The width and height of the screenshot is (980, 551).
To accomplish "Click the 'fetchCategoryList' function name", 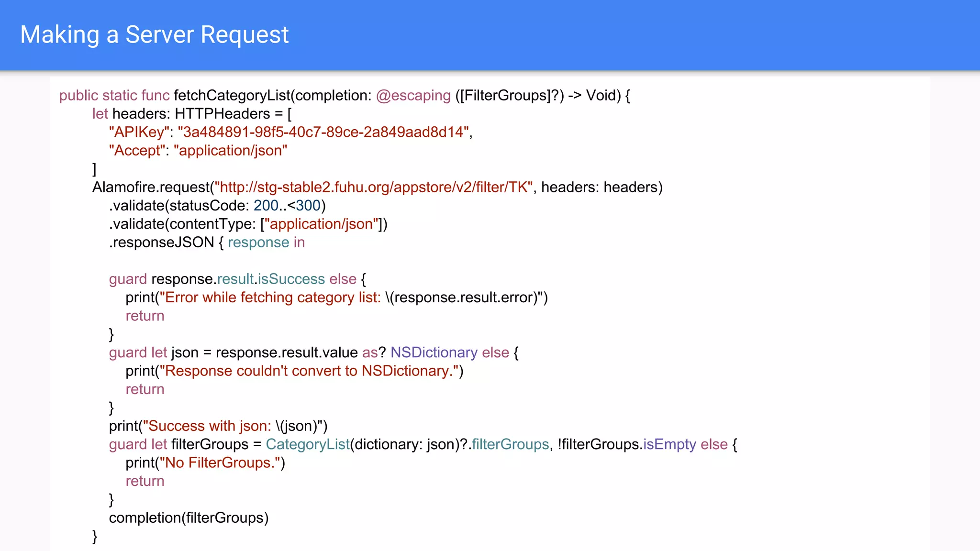I will 232,96.
